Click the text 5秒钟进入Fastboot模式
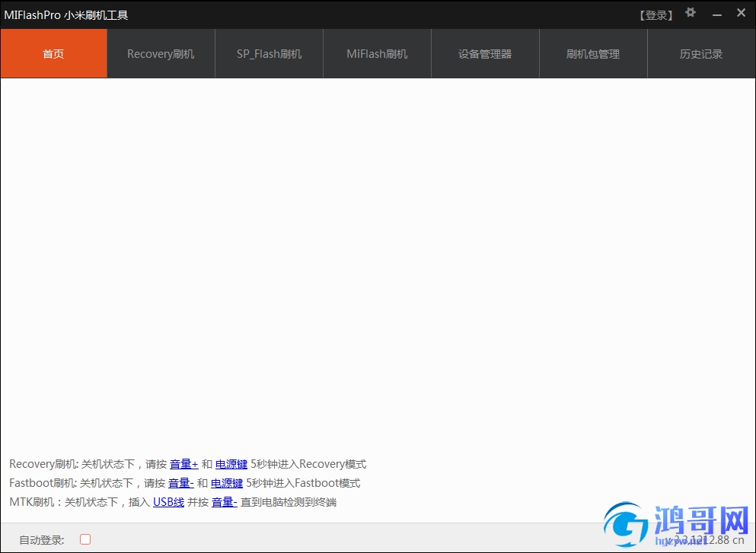756x553 pixels. (x=303, y=483)
